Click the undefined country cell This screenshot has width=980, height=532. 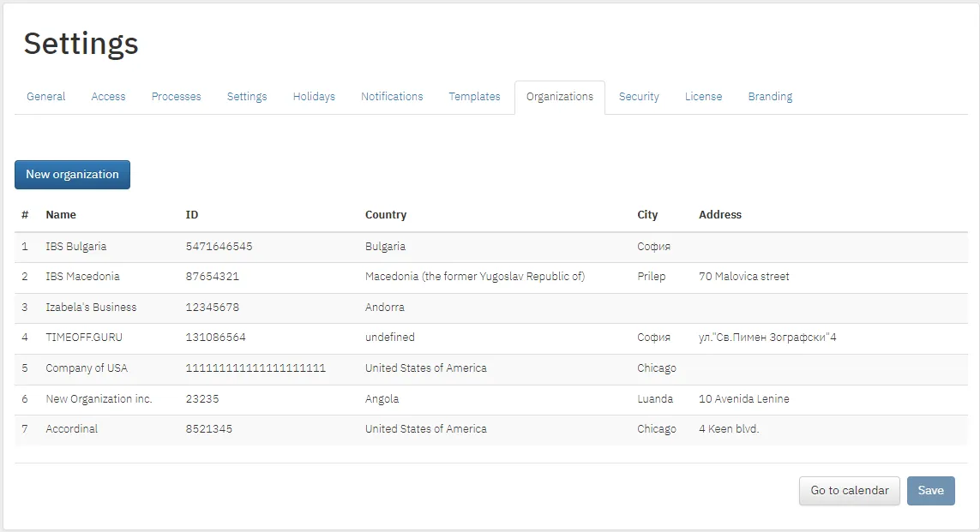[x=389, y=338]
